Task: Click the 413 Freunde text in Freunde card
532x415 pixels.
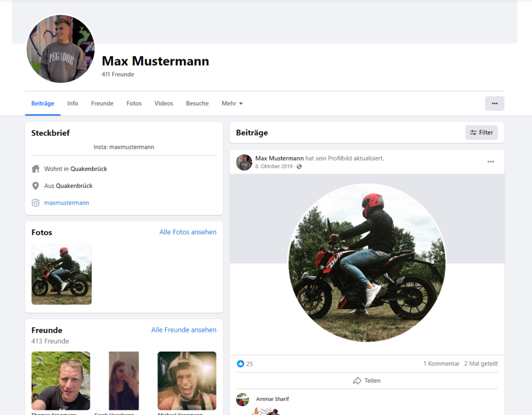Action: coord(50,341)
